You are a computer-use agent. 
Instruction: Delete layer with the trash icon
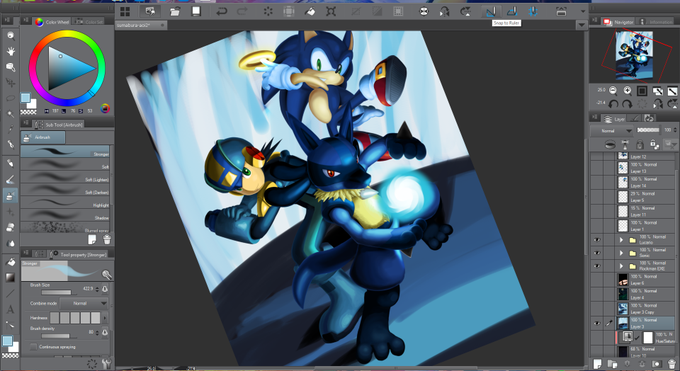(672, 364)
